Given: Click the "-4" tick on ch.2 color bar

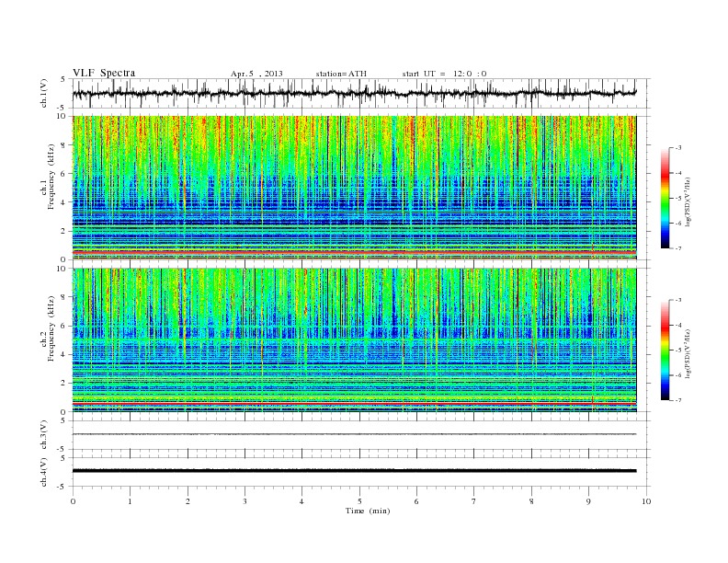Looking at the screenshot, I should tap(677, 325).
